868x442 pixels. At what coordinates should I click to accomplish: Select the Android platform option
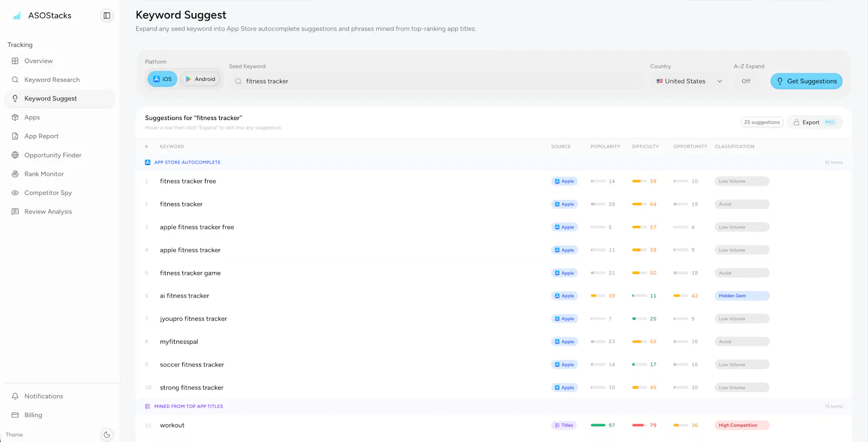point(200,79)
